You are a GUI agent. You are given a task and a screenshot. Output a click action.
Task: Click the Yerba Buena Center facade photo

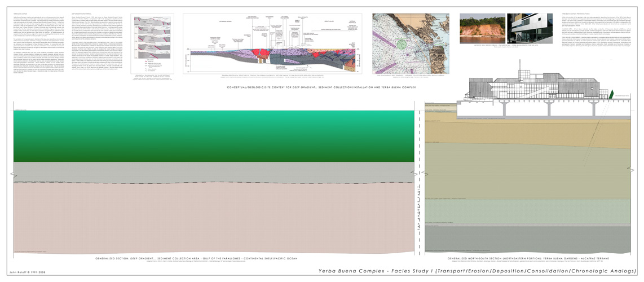pos(530,28)
